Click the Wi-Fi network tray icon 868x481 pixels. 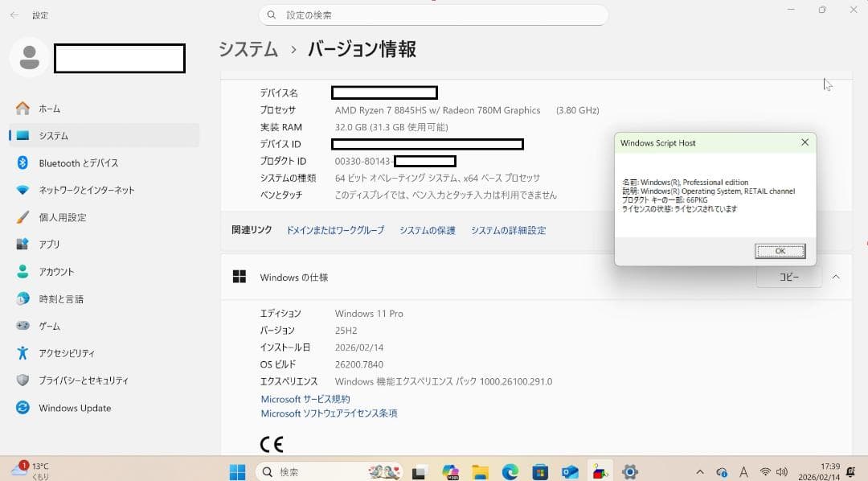tap(765, 472)
